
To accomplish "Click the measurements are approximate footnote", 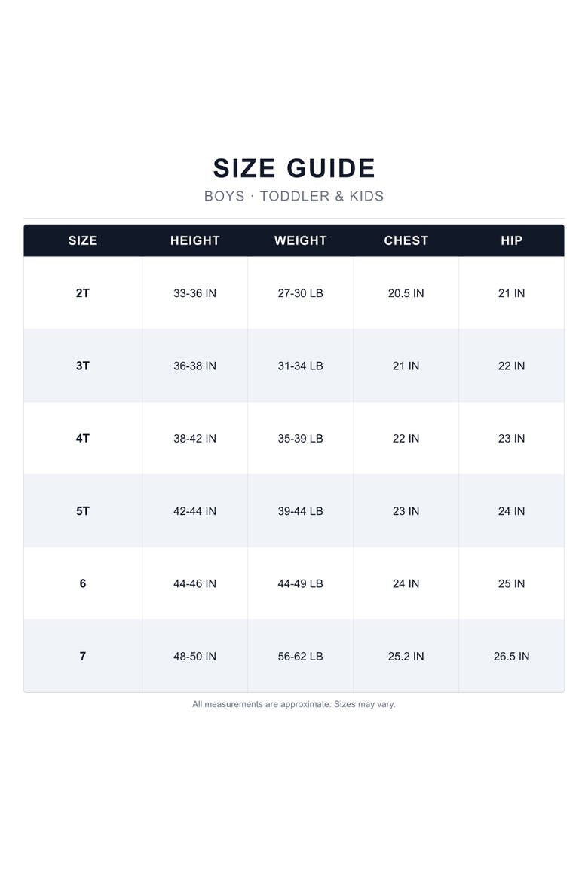I will click(x=294, y=703).
